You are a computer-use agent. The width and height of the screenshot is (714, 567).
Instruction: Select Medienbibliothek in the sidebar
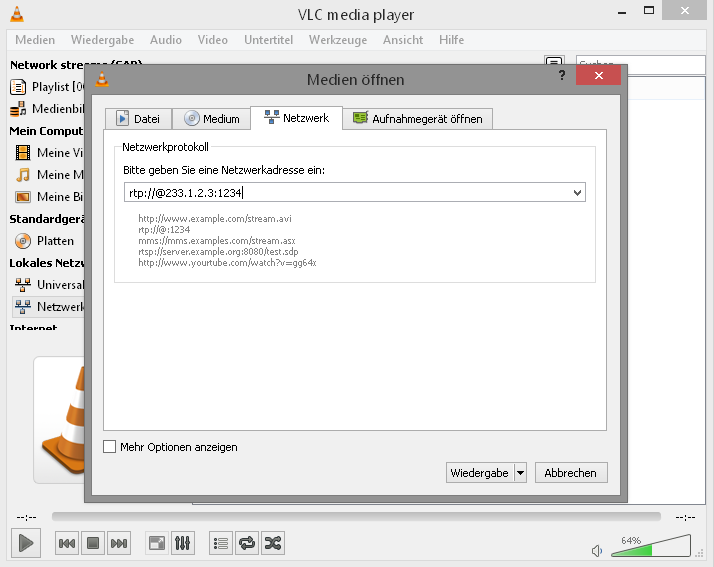(x=47, y=109)
